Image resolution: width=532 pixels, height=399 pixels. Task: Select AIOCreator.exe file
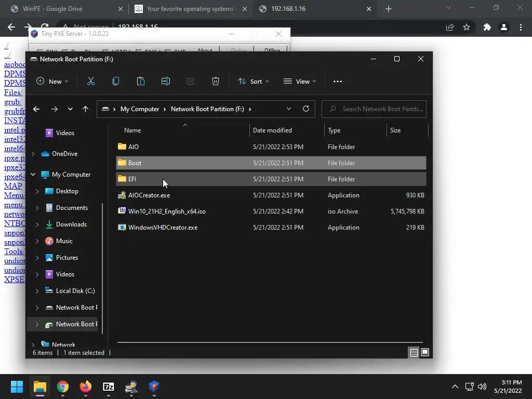coord(271,195)
